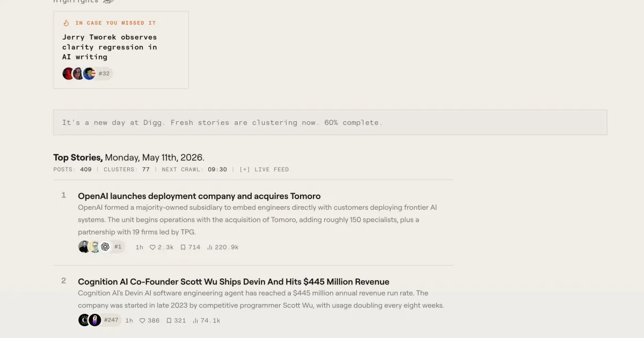Click the 220.9k views chart icon

point(210,247)
